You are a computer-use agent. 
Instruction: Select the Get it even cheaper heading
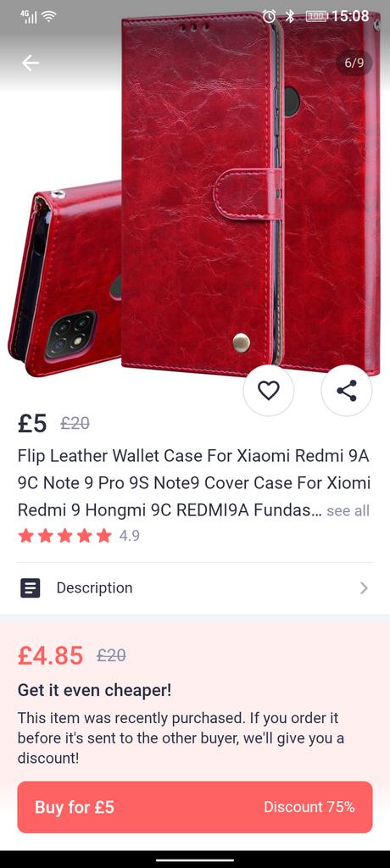click(x=95, y=690)
